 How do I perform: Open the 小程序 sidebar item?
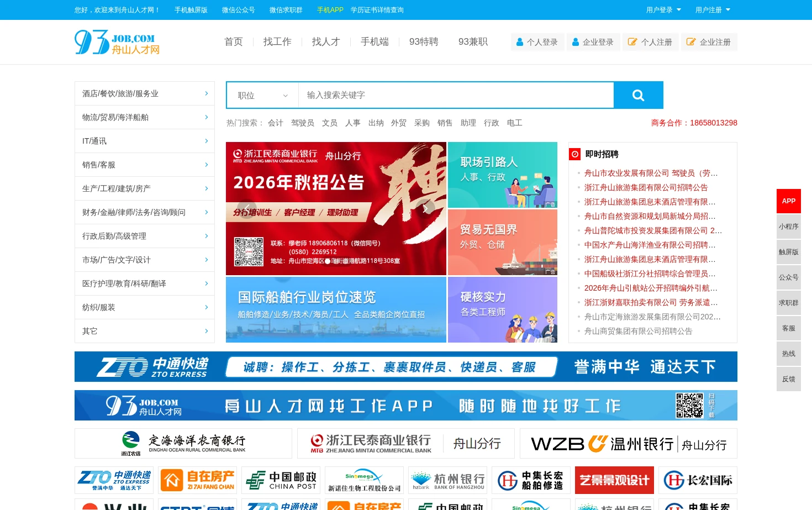click(x=789, y=227)
